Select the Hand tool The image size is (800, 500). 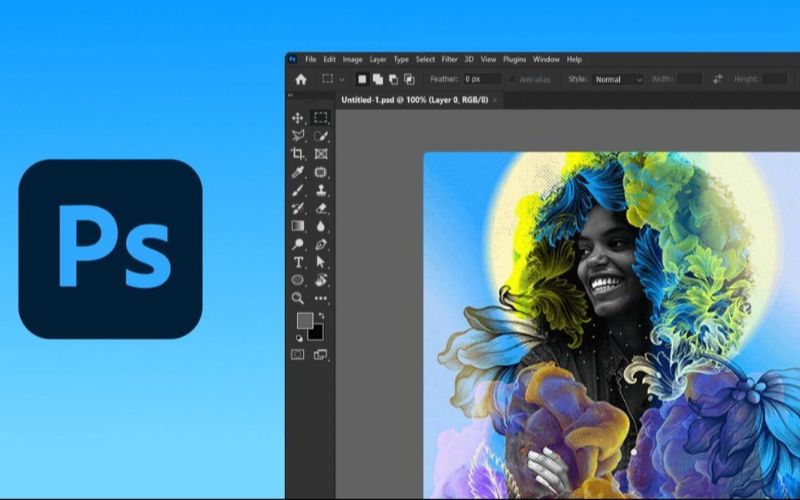(x=320, y=280)
